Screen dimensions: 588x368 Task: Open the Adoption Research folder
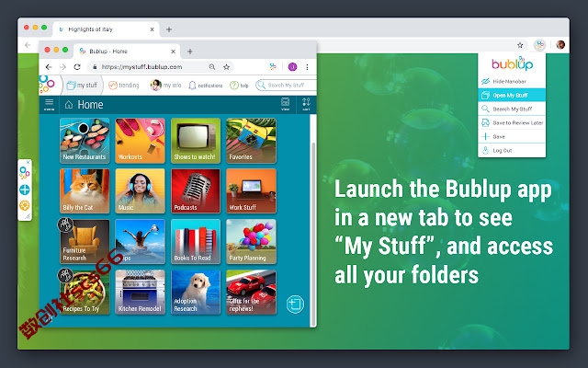point(196,293)
